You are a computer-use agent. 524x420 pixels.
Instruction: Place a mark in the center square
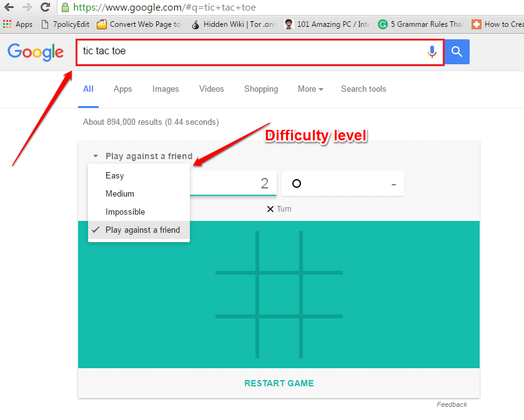pos(279,295)
